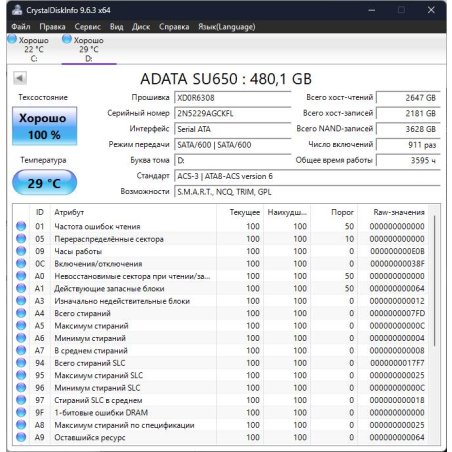Viewport: 452px width, 452px height.
Task: Click status orb of attribute 05 row
Action: [x=21, y=239]
